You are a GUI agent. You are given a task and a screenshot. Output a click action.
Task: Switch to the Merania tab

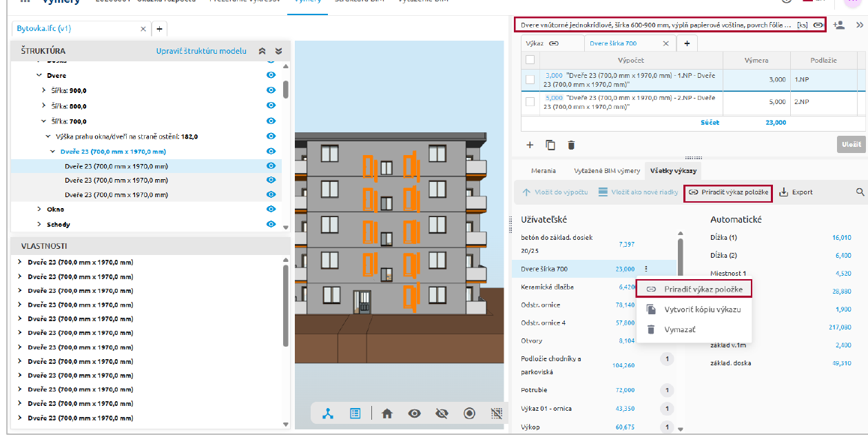pos(544,171)
